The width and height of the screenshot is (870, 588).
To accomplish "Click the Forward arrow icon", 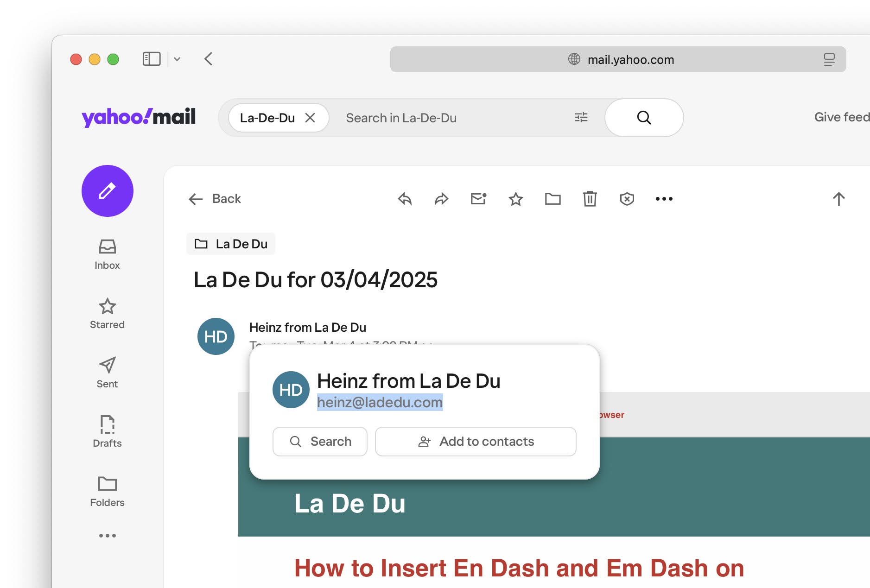I will [441, 199].
